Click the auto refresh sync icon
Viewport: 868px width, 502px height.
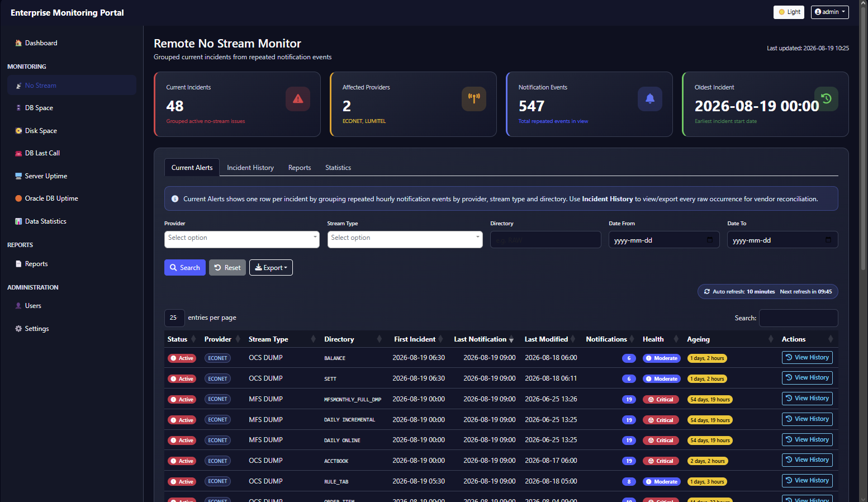click(707, 292)
